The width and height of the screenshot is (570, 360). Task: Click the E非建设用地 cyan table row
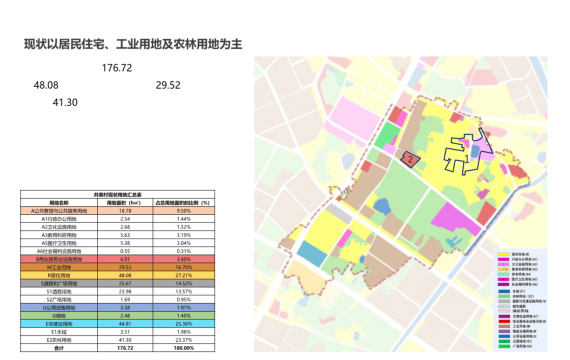point(117,324)
